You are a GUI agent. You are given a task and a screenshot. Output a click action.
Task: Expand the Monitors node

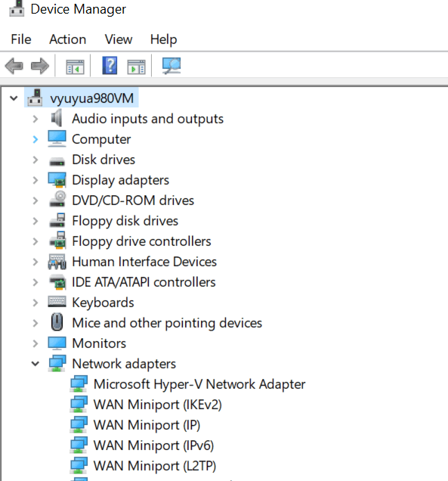[x=36, y=343]
